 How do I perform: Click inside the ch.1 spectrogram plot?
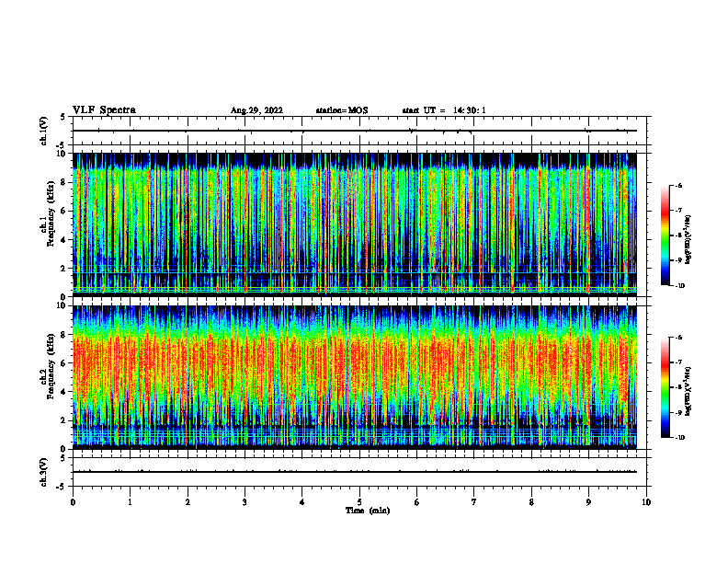[355, 224]
